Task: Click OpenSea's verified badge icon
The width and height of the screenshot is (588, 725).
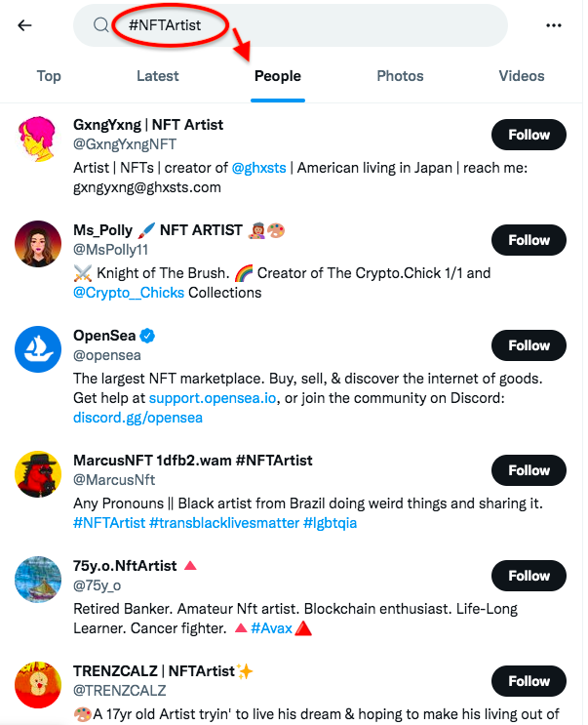Action: coord(148,336)
